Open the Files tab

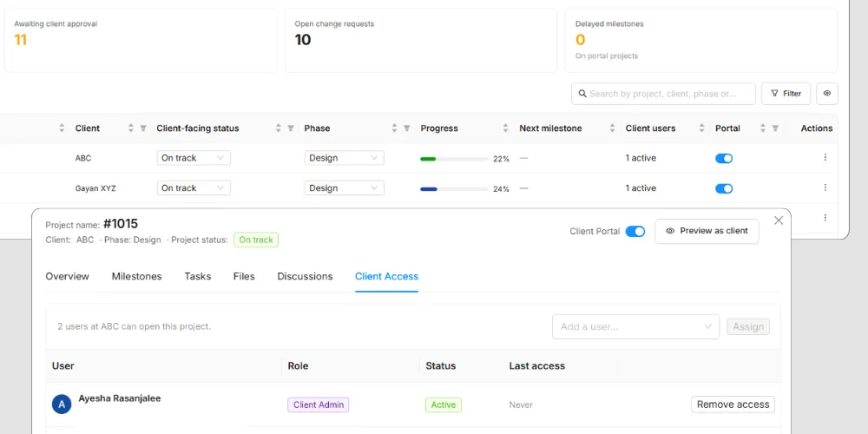click(x=244, y=276)
